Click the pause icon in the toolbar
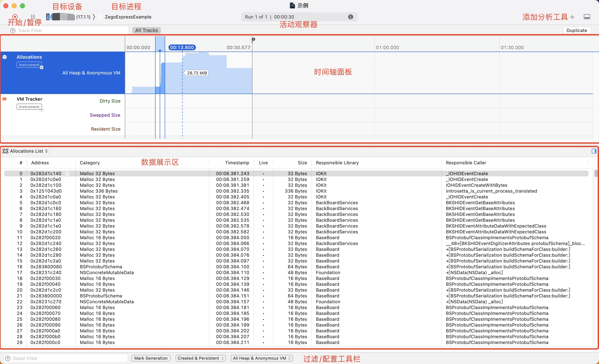Screen dimensions: 599x364 (x=33, y=17)
